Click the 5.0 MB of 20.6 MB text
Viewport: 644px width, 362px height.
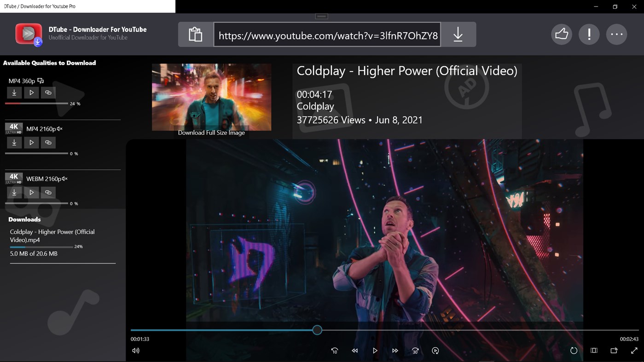pyautogui.click(x=34, y=253)
